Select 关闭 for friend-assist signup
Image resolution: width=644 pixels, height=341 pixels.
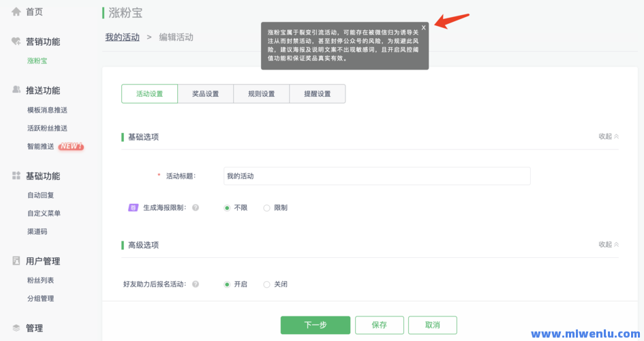click(266, 284)
